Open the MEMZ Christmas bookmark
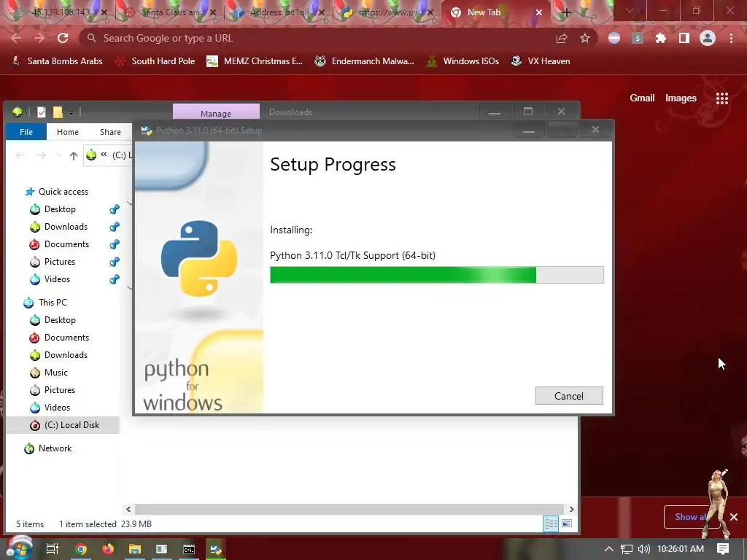 click(255, 61)
